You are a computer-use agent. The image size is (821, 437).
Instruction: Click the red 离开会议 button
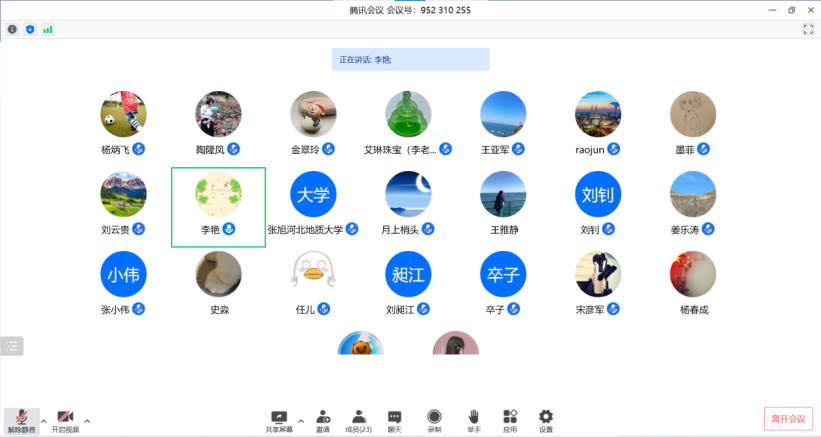(x=787, y=418)
